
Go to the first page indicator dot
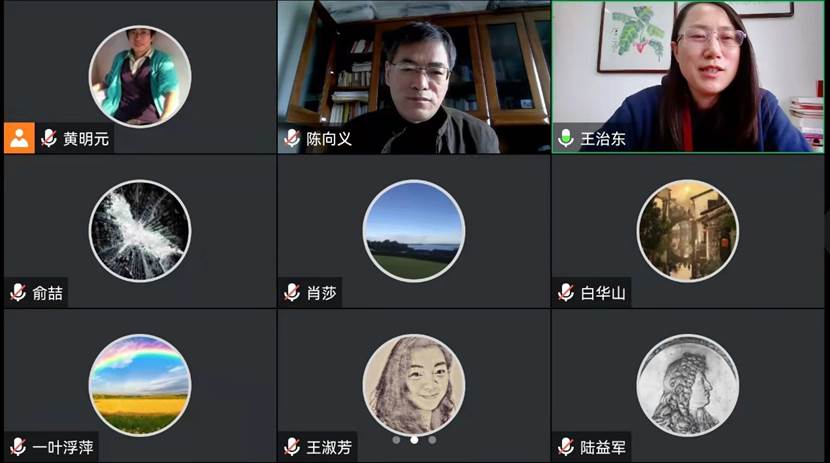point(396,440)
